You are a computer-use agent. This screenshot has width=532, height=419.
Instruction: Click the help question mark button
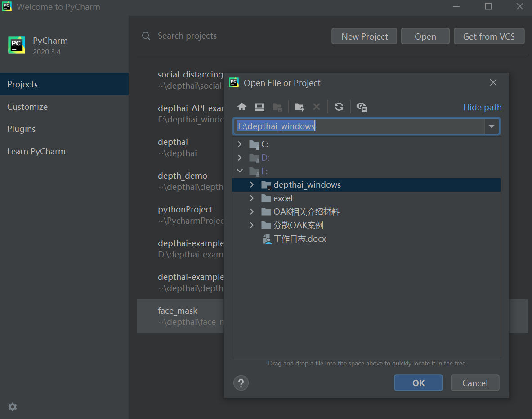pyautogui.click(x=241, y=383)
